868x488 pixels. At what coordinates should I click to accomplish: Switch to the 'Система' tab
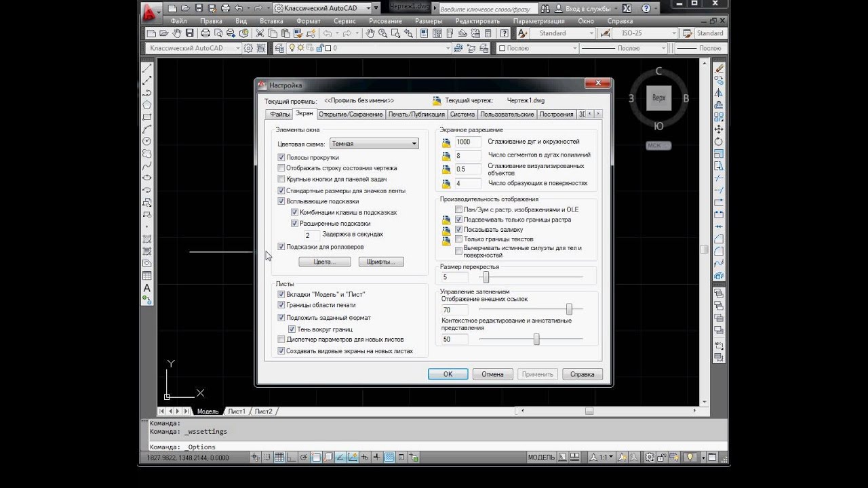click(x=462, y=115)
